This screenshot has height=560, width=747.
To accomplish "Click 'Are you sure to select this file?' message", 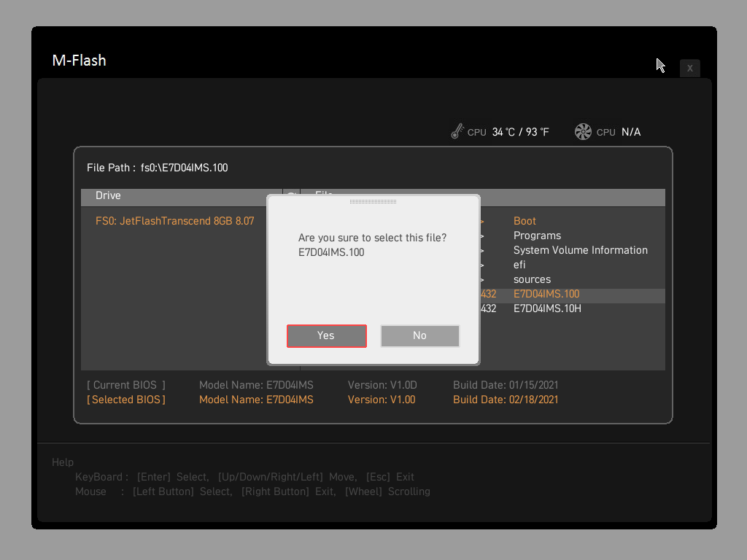I will pos(372,238).
